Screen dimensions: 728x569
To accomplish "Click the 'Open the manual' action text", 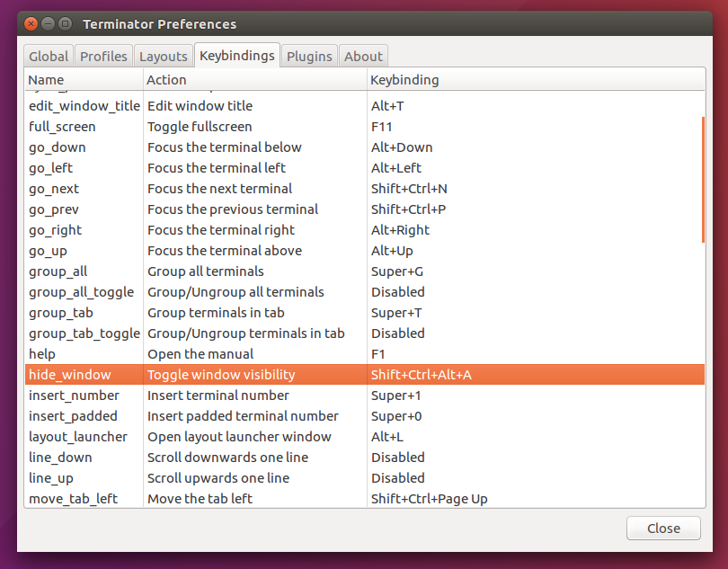I will (x=200, y=354).
